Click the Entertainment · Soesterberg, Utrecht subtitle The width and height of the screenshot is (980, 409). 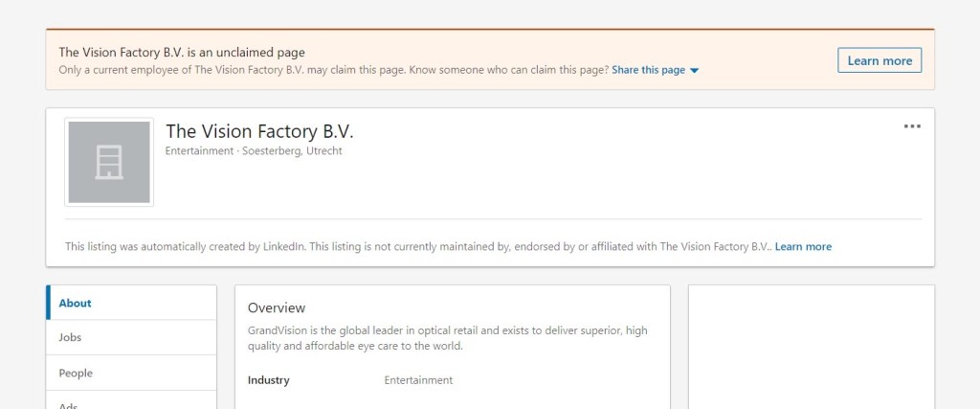point(254,151)
